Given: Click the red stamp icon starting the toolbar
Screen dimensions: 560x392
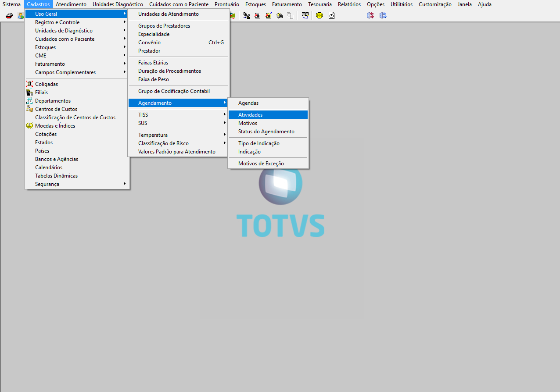Looking at the screenshot, I should (9, 15).
